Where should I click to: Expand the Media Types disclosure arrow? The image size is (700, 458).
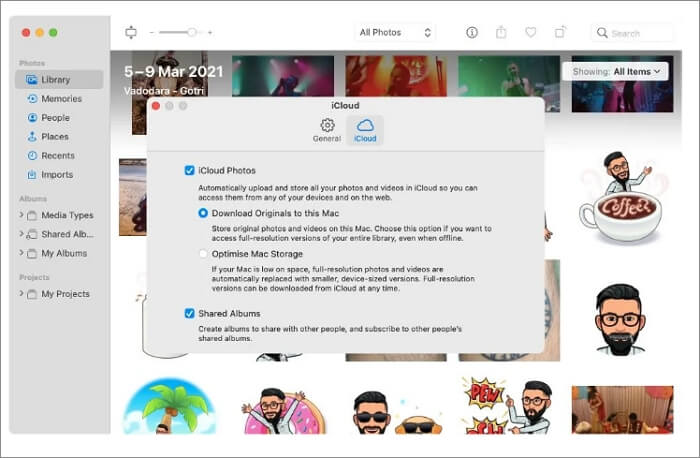[21, 215]
